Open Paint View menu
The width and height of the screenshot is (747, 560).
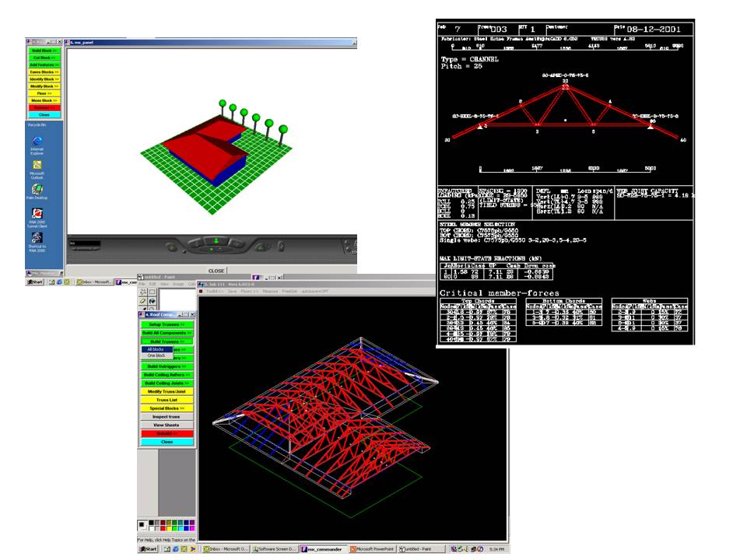coord(164,284)
